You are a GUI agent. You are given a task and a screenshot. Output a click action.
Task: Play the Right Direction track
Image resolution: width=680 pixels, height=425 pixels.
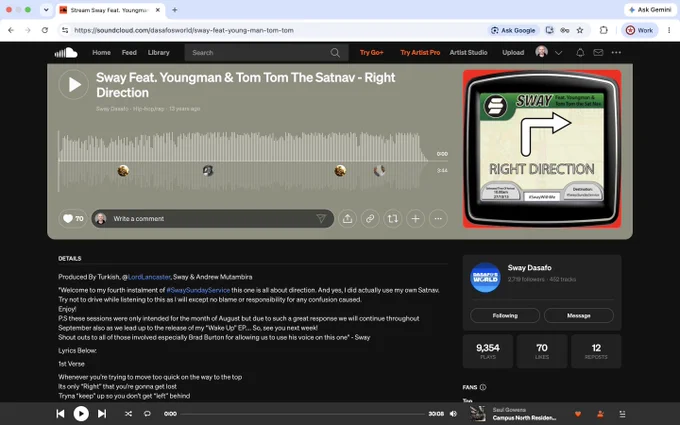[74, 85]
